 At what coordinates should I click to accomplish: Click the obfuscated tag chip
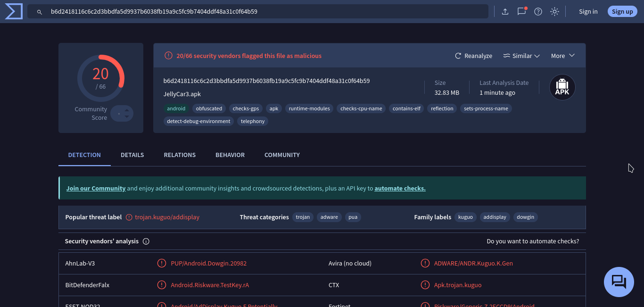(209, 108)
